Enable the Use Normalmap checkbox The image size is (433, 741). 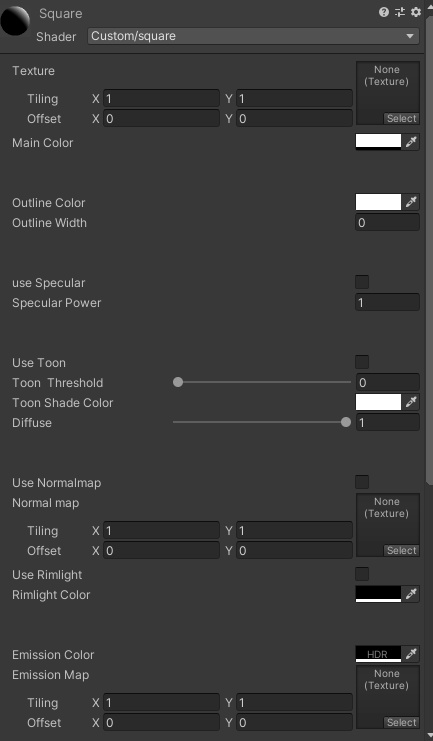(x=362, y=482)
